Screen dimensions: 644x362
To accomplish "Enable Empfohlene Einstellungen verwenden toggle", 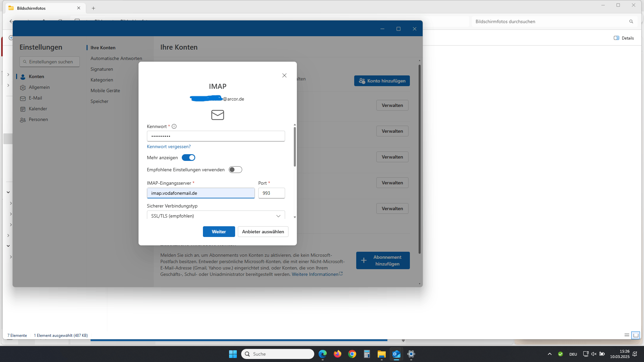I will (235, 170).
